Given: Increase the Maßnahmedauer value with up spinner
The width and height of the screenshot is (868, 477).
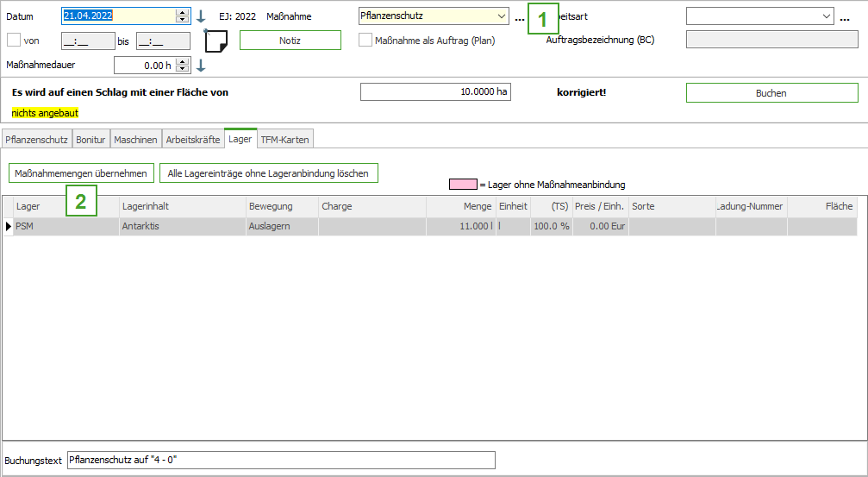Looking at the screenshot, I should point(182,61).
